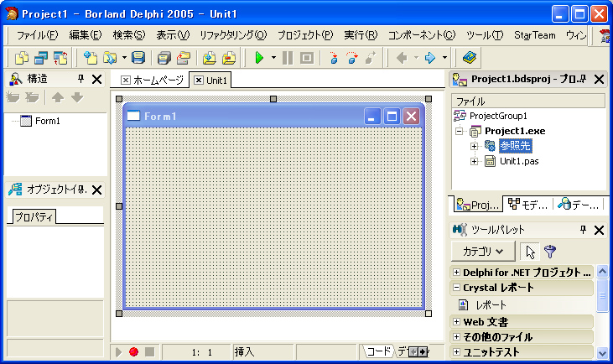Open the Open Project dropdown arrow

coord(124,58)
